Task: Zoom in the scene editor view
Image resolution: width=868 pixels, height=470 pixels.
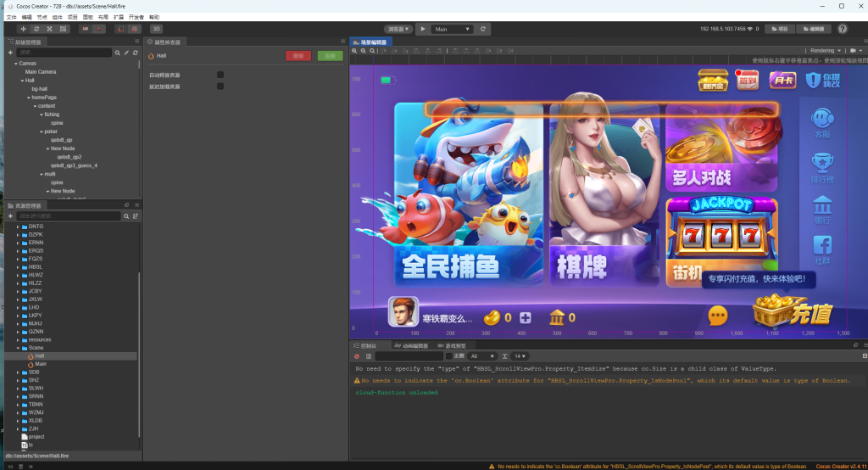Action: click(355, 50)
